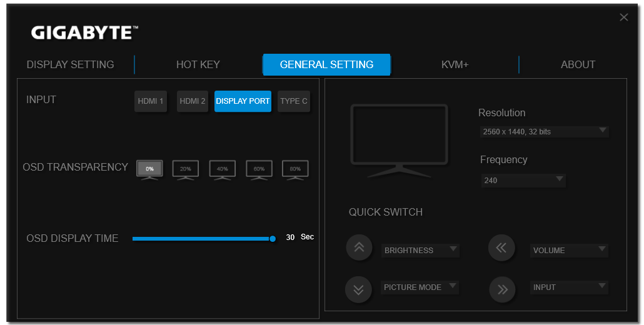Select the 0% OSD transparency monitor icon
Screen dimensions: 644x325
(x=149, y=170)
